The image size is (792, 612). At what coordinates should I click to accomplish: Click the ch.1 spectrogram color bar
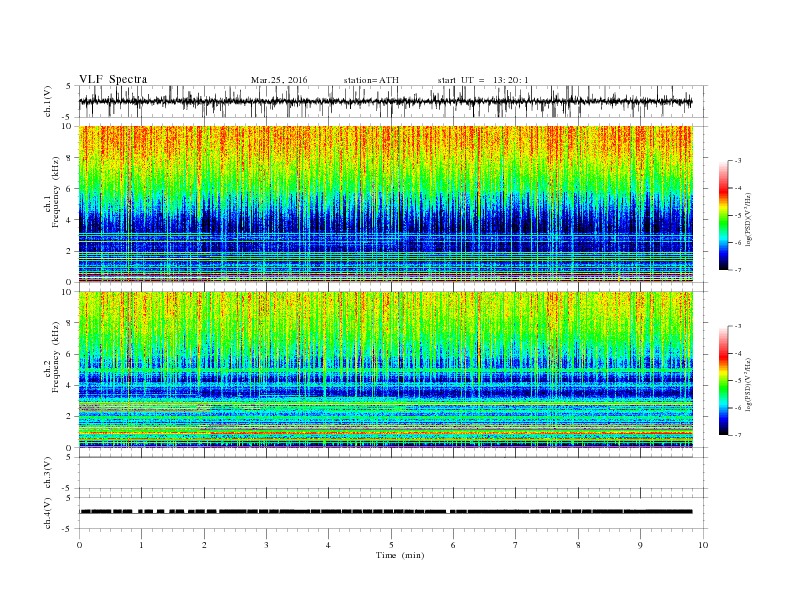point(723,215)
